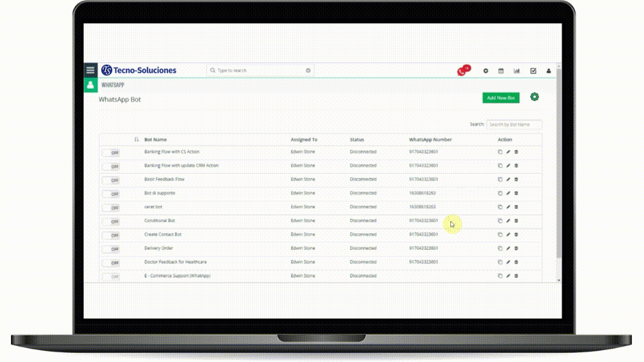Image resolution: width=644 pixels, height=362 pixels.
Task: Click the Tecno-Soluciones logo
Action: pyautogui.click(x=138, y=70)
